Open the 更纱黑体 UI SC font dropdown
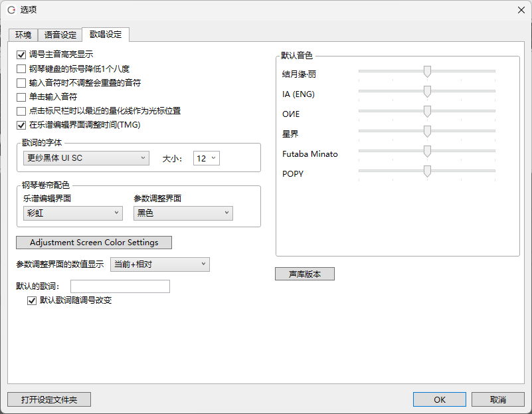 (86, 158)
